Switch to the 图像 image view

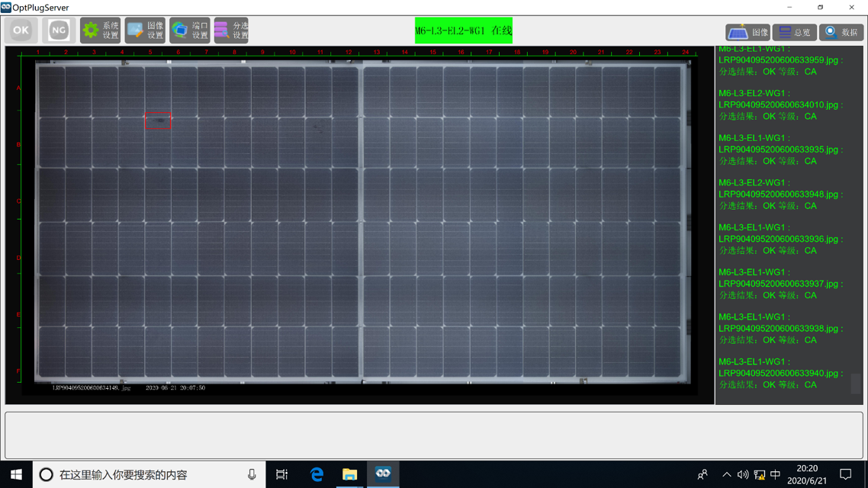(747, 32)
